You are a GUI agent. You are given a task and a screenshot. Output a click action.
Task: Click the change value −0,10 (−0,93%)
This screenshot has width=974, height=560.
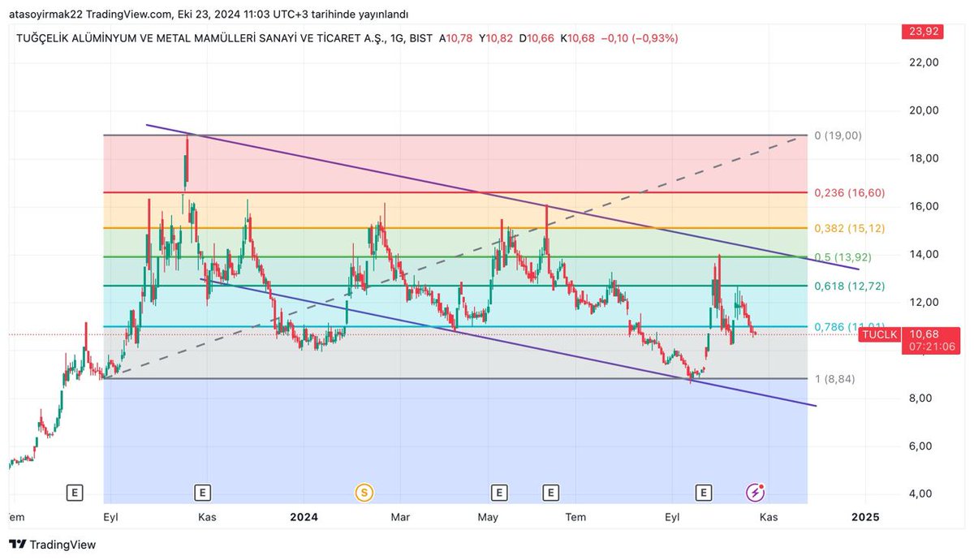tap(640, 38)
